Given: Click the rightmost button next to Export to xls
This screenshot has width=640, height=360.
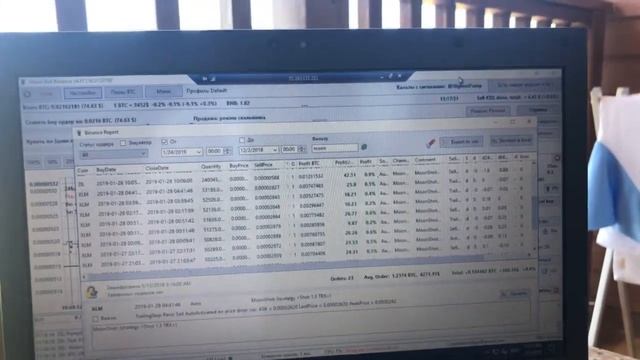Looking at the screenshot, I should (x=511, y=140).
